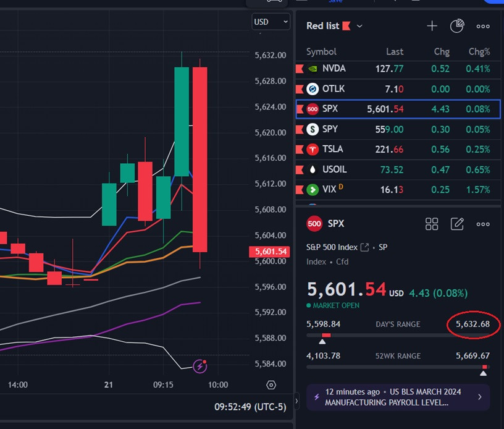Click the large SPX 500 logo in details
Screen dimensions: 504x429
point(314,224)
